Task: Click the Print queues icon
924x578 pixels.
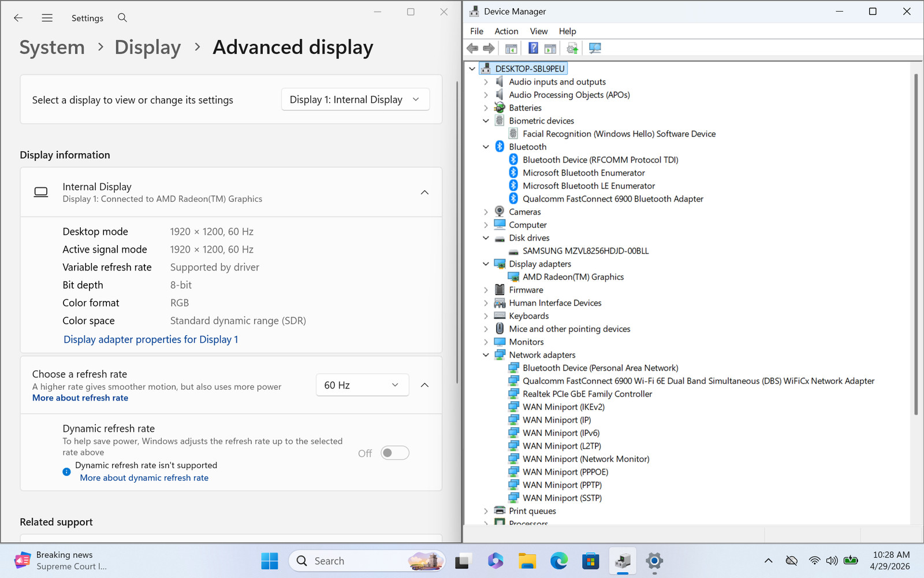Action: tap(500, 511)
